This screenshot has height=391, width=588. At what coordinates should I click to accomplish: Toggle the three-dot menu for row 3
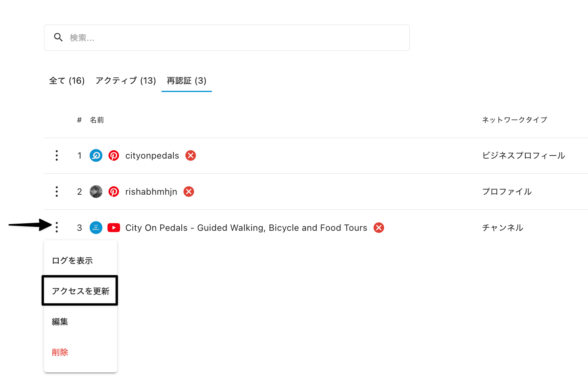coord(57,227)
